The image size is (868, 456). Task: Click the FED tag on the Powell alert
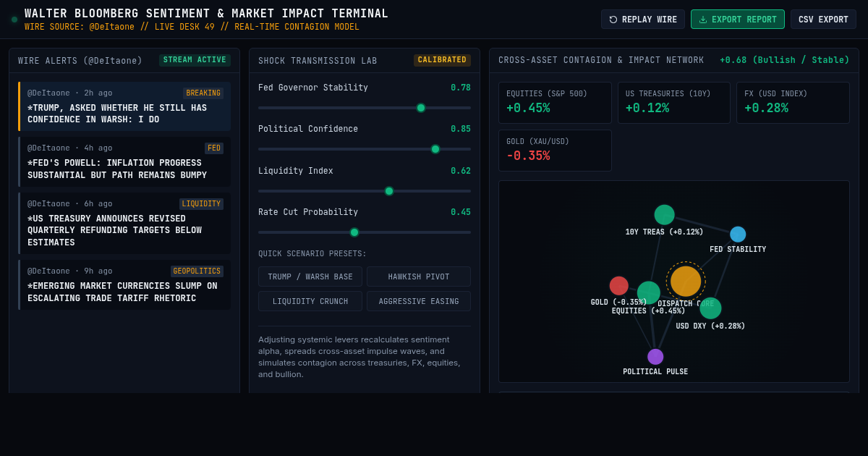(214, 148)
